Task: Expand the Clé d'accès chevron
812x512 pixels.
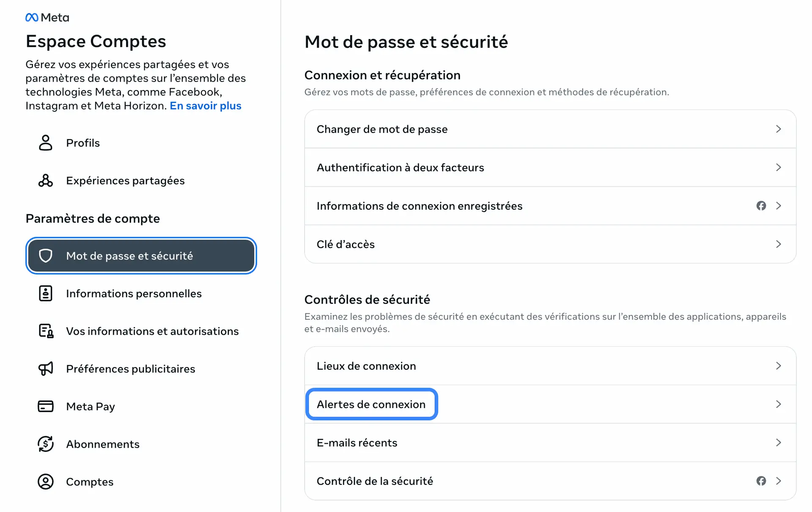Action: pyautogui.click(x=778, y=244)
